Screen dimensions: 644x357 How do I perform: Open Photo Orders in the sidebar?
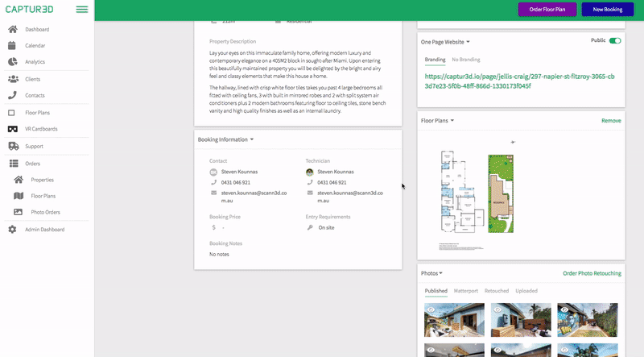(46, 212)
